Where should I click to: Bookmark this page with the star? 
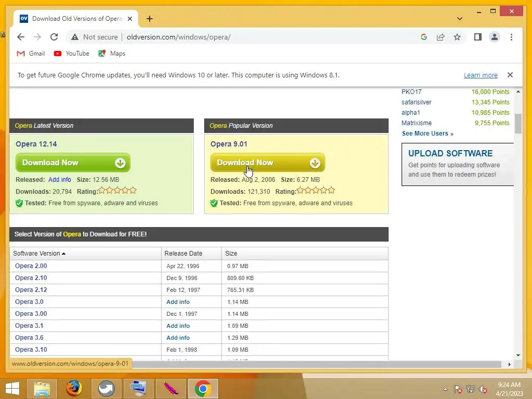point(457,37)
